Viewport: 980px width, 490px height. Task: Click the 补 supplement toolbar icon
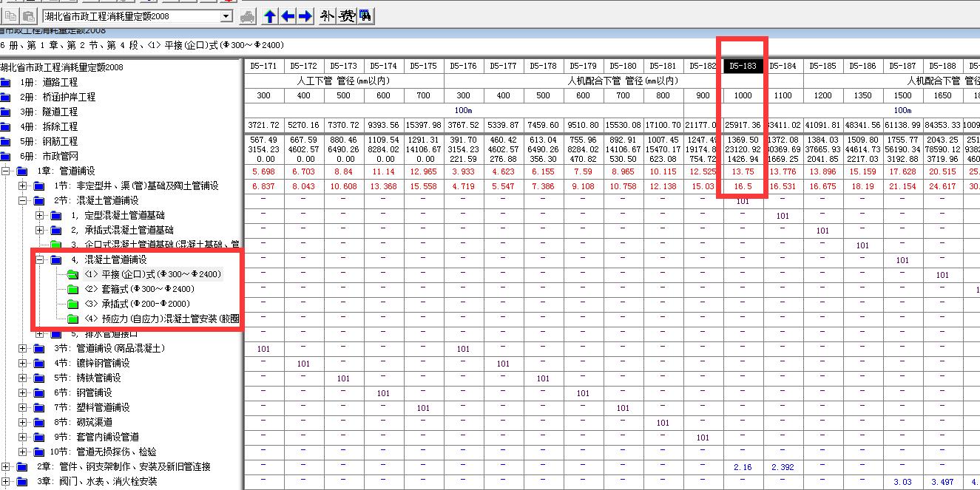click(328, 16)
